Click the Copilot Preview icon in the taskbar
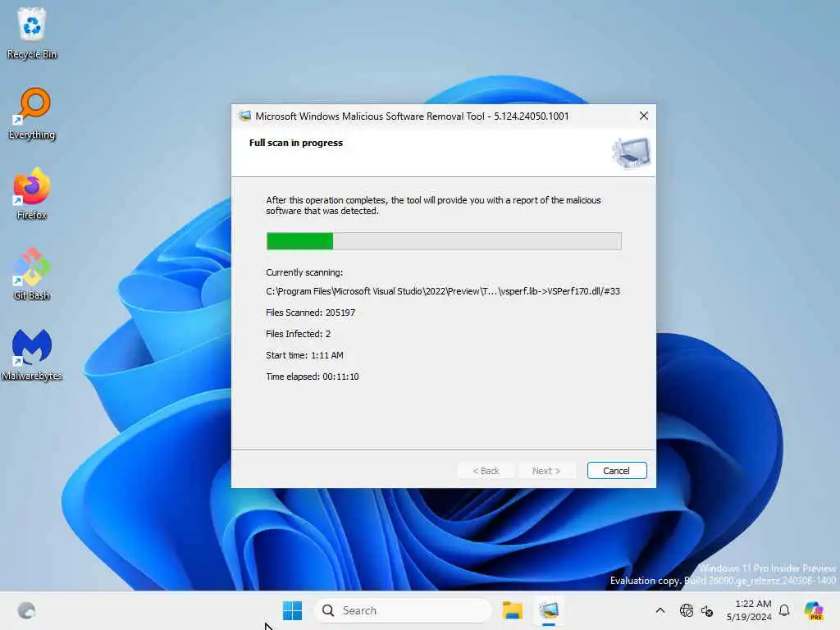 point(814,610)
